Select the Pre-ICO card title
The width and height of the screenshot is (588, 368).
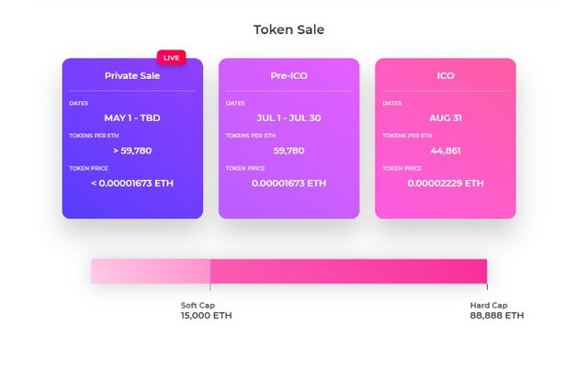click(x=288, y=75)
